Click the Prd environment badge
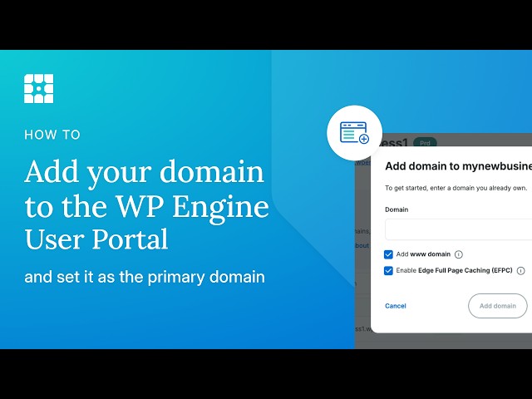Viewport: 532px width, 399px height. click(x=425, y=143)
